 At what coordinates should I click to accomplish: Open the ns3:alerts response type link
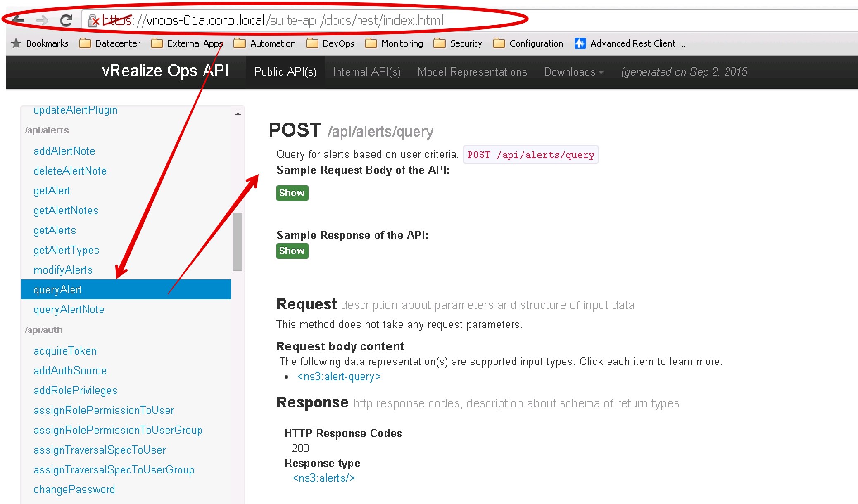(323, 478)
